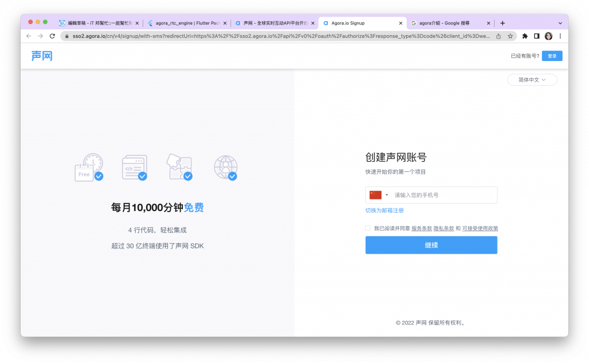
Task: Open the Chrome profile avatar
Action: click(548, 36)
